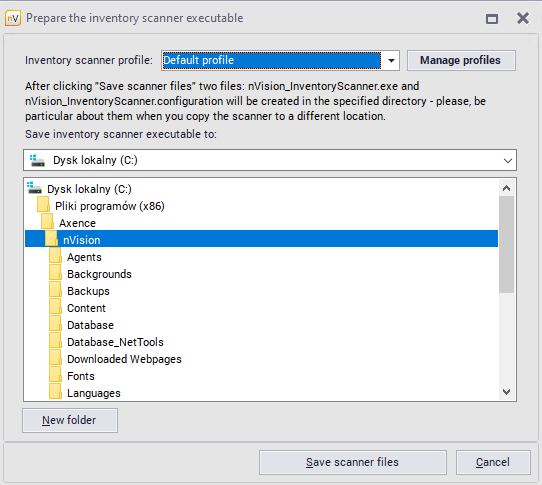Select the Axence folder in tree

pyautogui.click(x=77, y=223)
